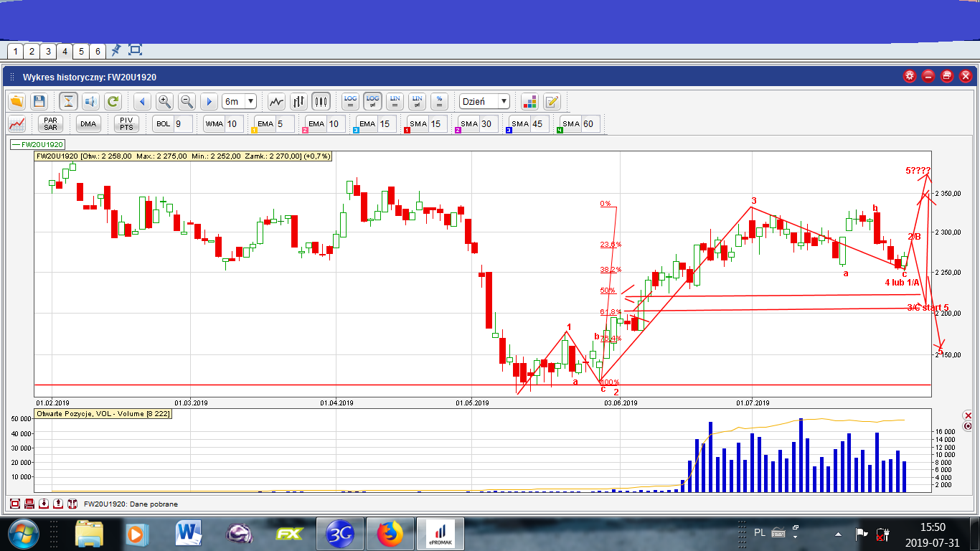Click the open folder icon in chart toolbar

pos(17,101)
